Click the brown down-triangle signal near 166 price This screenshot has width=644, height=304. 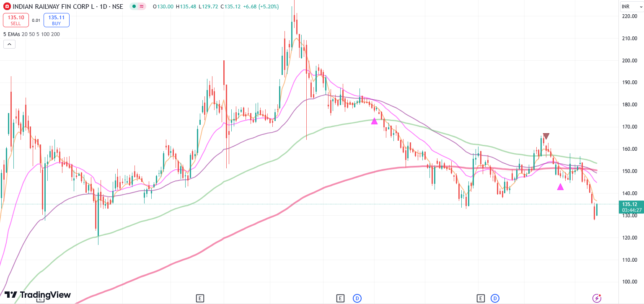click(546, 136)
